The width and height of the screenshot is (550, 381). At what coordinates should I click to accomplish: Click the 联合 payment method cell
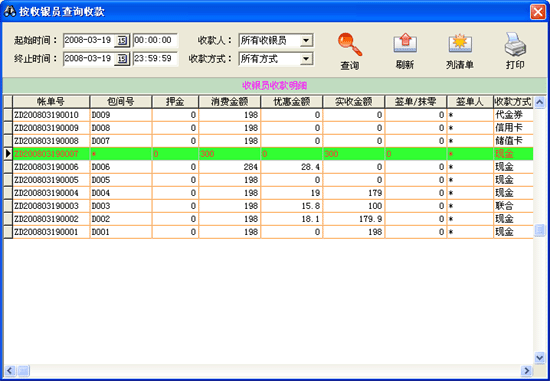coord(513,206)
